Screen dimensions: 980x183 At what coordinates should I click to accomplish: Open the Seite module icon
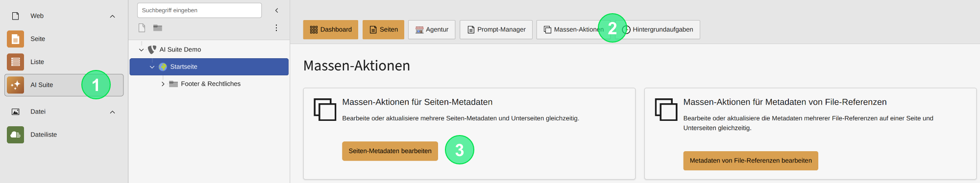click(x=15, y=39)
